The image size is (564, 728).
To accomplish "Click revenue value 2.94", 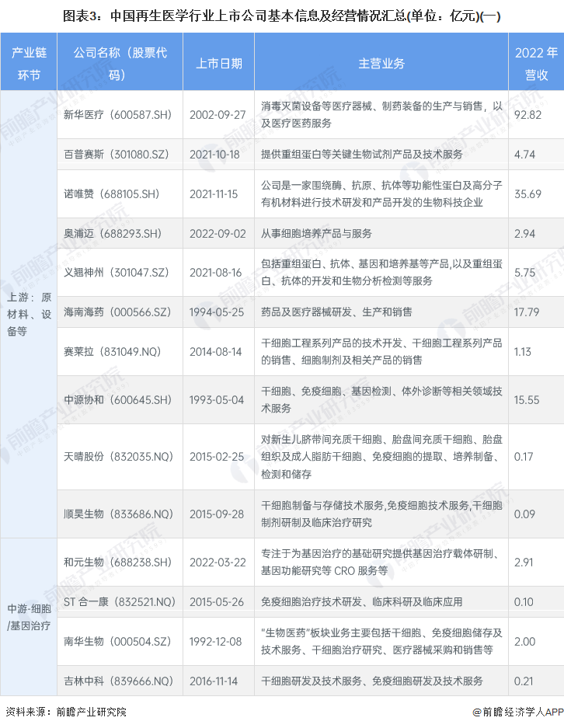I will click(x=524, y=233).
